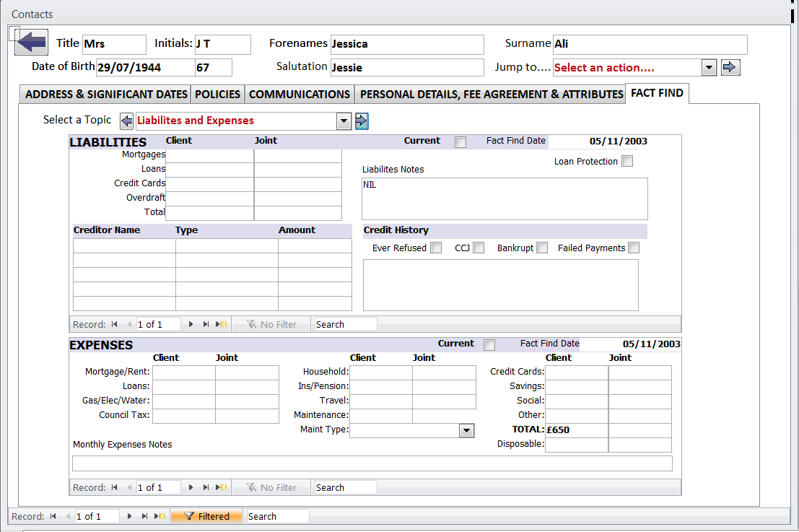Viewport: 799px width, 532px height.
Task: Click the Monthly Expenses Notes field
Action: [x=372, y=463]
